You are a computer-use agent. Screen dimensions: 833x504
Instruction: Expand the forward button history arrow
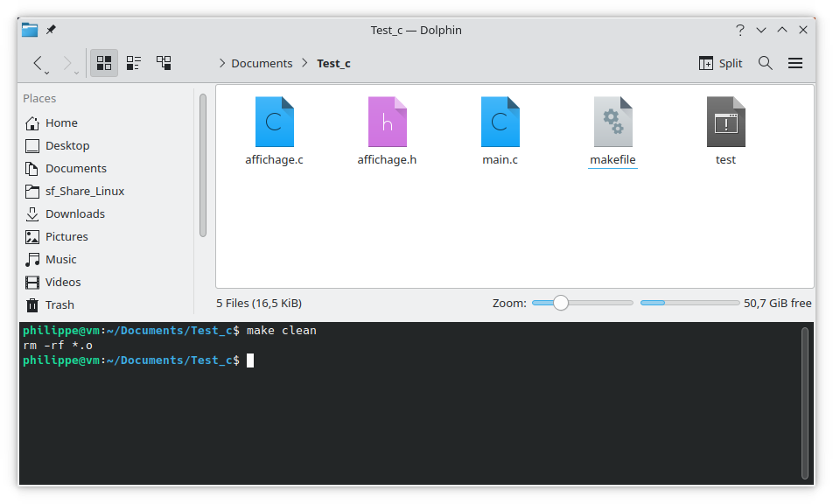[x=77, y=72]
